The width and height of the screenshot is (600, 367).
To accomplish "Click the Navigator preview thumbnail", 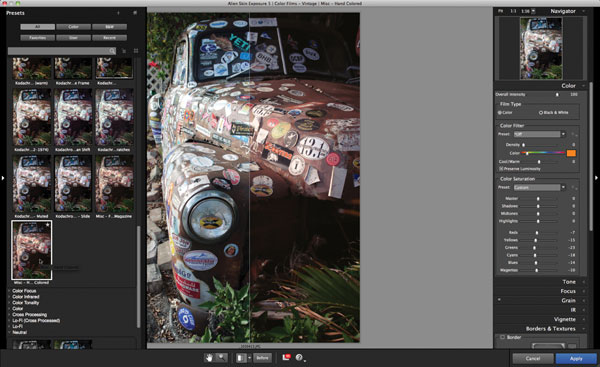I will tap(541, 48).
